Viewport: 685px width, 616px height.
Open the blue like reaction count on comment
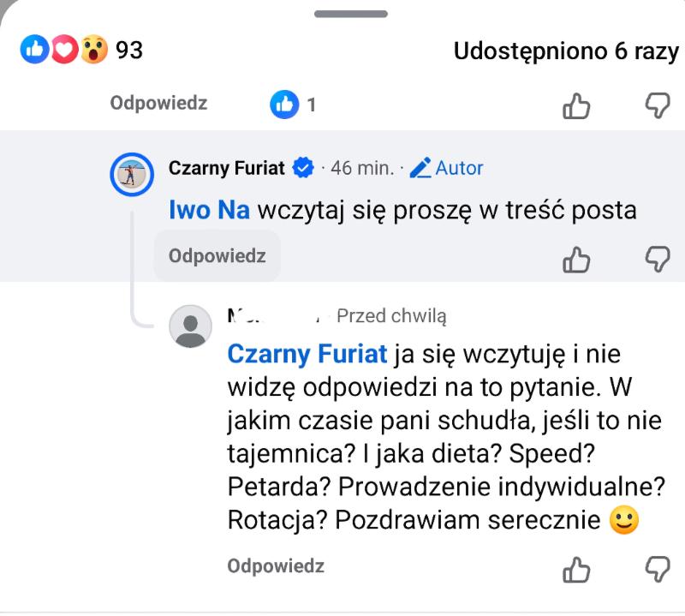[294, 105]
